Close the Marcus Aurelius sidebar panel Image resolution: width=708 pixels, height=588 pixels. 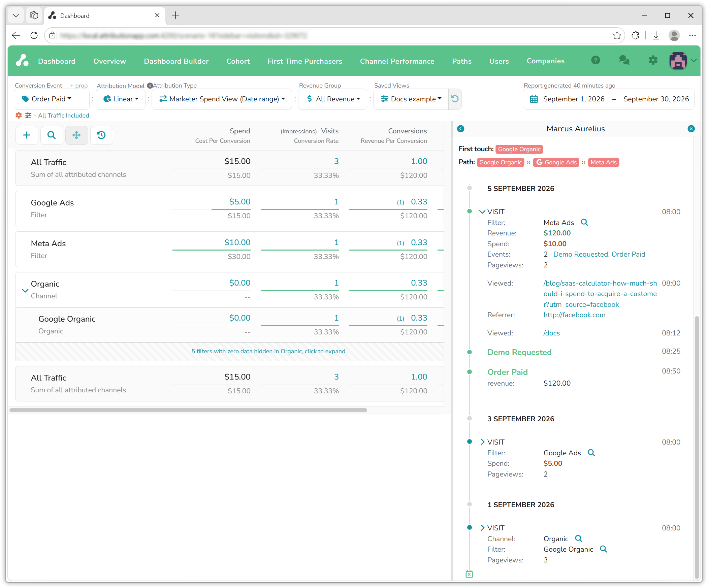click(691, 129)
